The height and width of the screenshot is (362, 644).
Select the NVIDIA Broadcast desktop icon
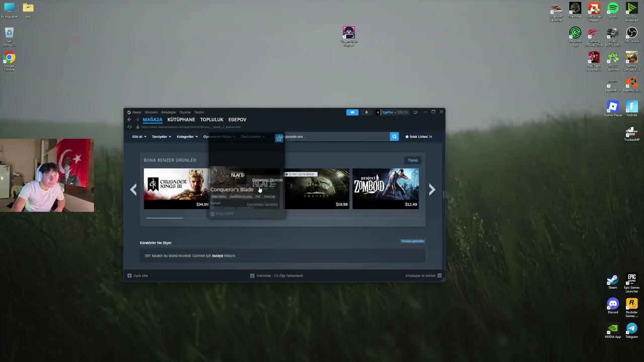[x=631, y=12]
